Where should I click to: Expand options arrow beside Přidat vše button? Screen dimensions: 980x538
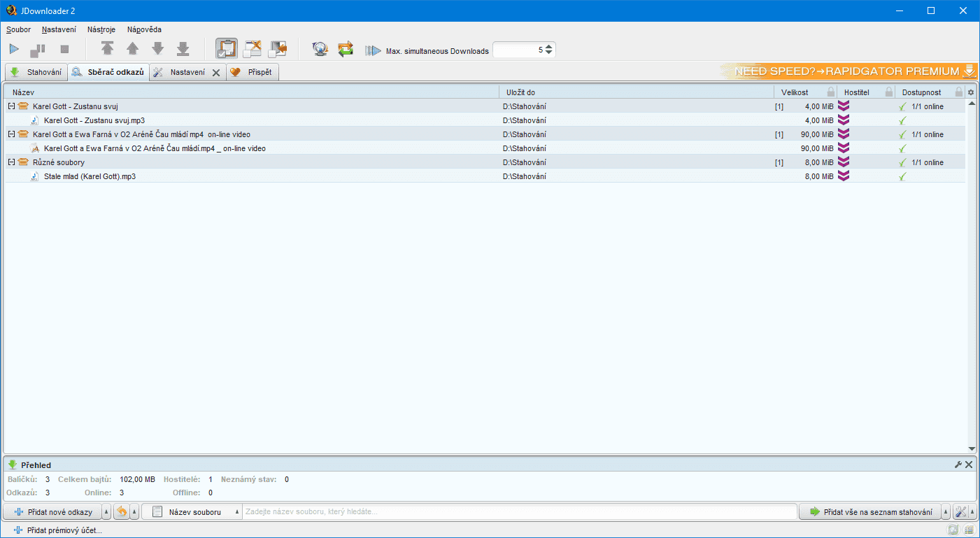click(946, 512)
